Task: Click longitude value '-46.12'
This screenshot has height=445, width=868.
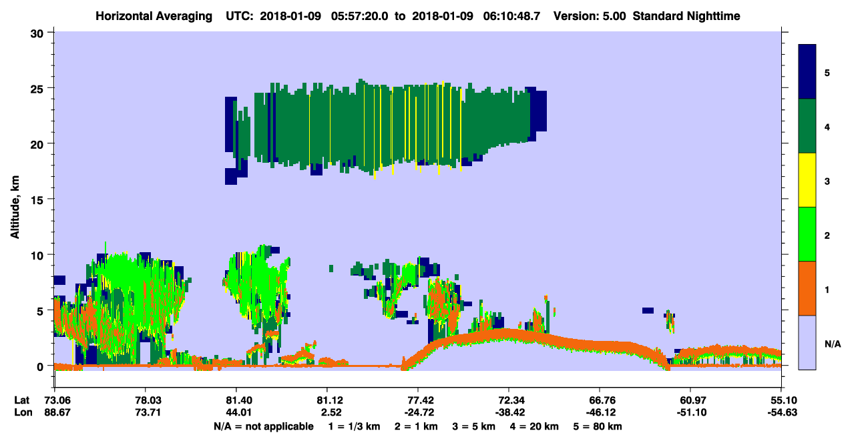Action: click(600, 412)
